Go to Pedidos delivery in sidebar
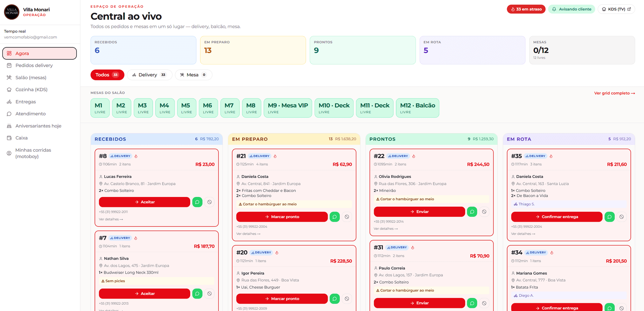 (40, 65)
